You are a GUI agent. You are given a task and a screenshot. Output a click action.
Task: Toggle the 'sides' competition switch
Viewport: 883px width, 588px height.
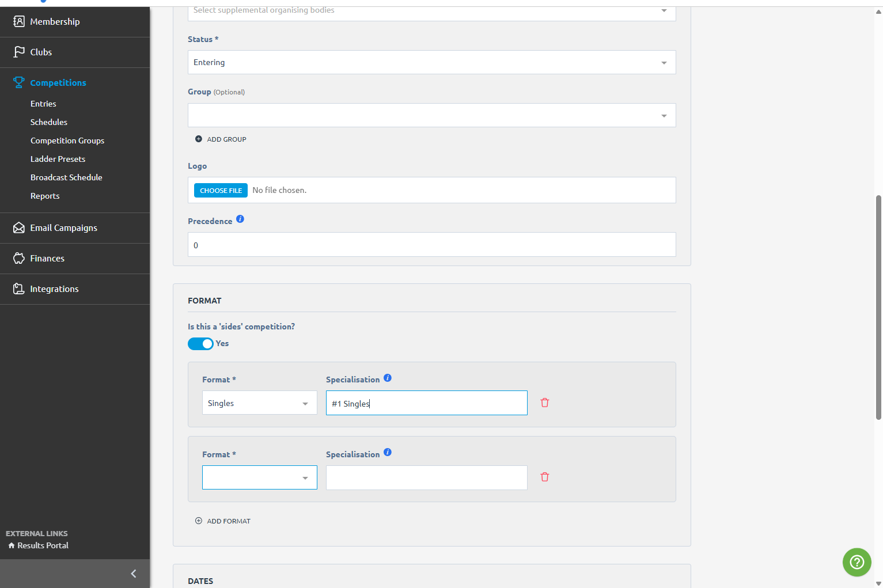pos(200,344)
